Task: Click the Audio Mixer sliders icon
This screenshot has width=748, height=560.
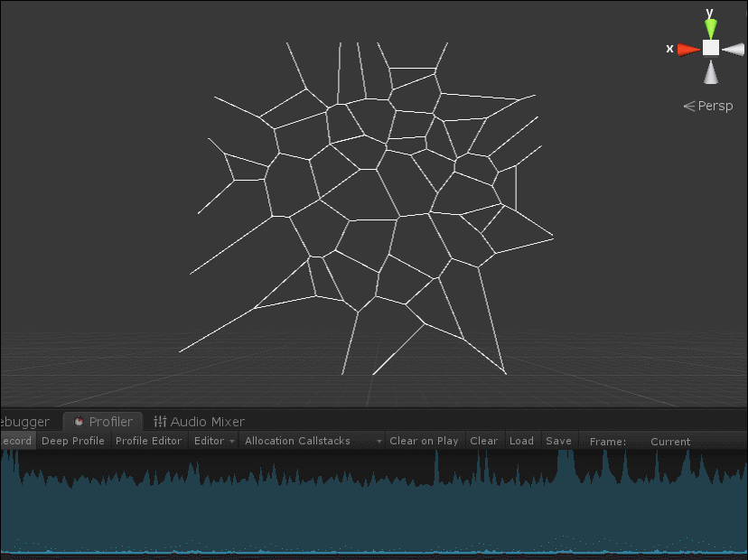Action: tap(160, 422)
